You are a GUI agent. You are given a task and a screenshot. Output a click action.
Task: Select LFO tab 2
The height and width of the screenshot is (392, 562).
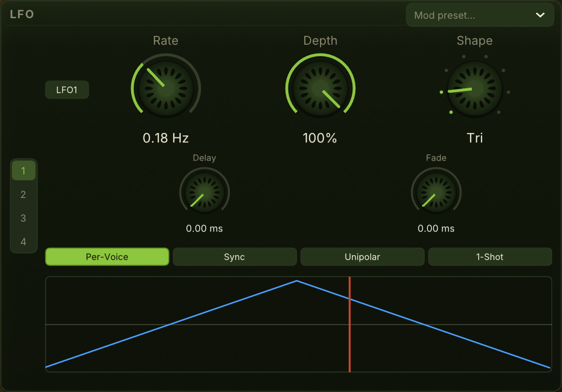23,195
